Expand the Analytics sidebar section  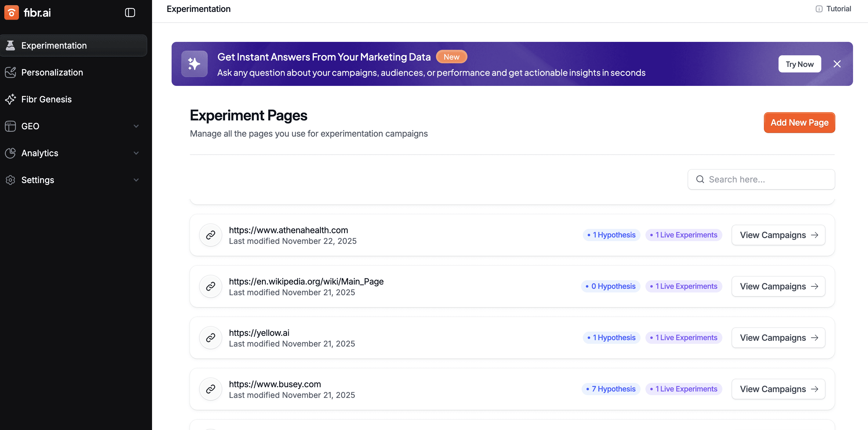tap(136, 153)
